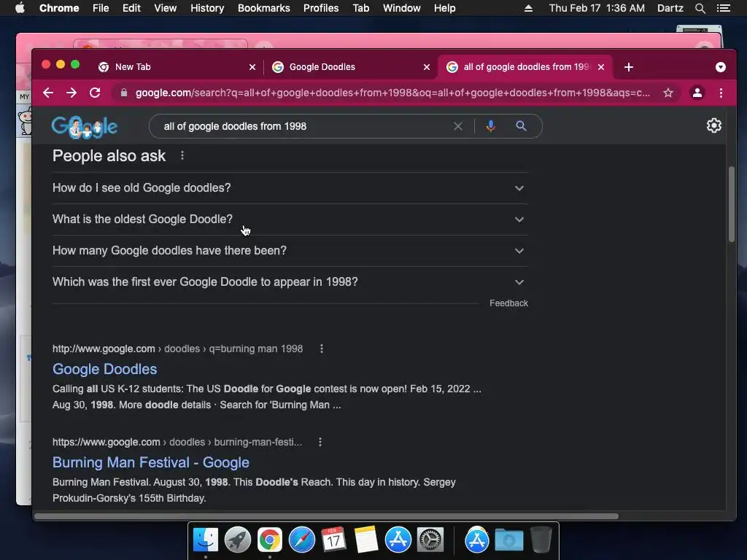Close the active doodles search tab
The width and height of the screenshot is (747, 560).
(601, 67)
